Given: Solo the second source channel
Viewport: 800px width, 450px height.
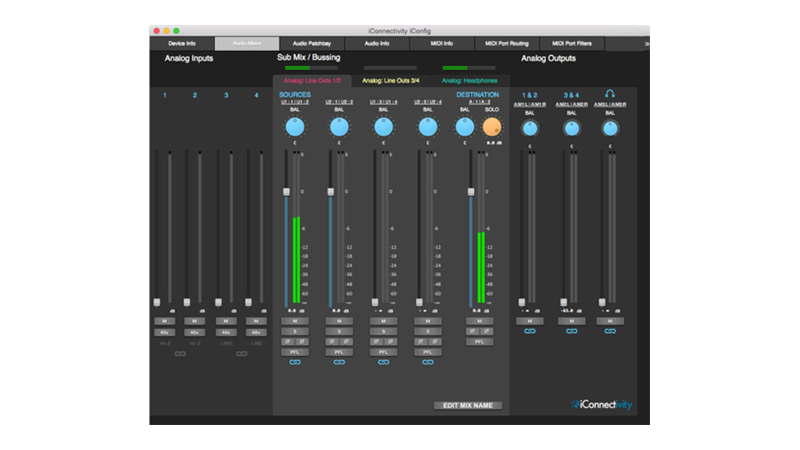Looking at the screenshot, I should pos(339,332).
